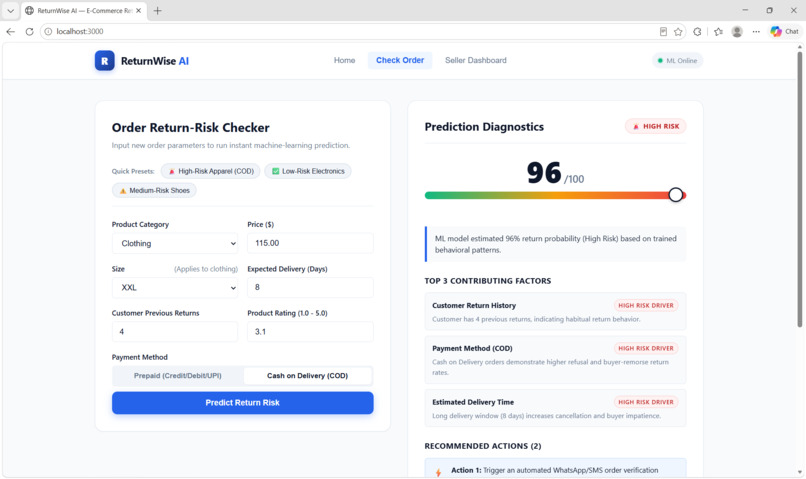Click the Price field with 115.00
Viewport: 806px width, 479px height.
(310, 243)
